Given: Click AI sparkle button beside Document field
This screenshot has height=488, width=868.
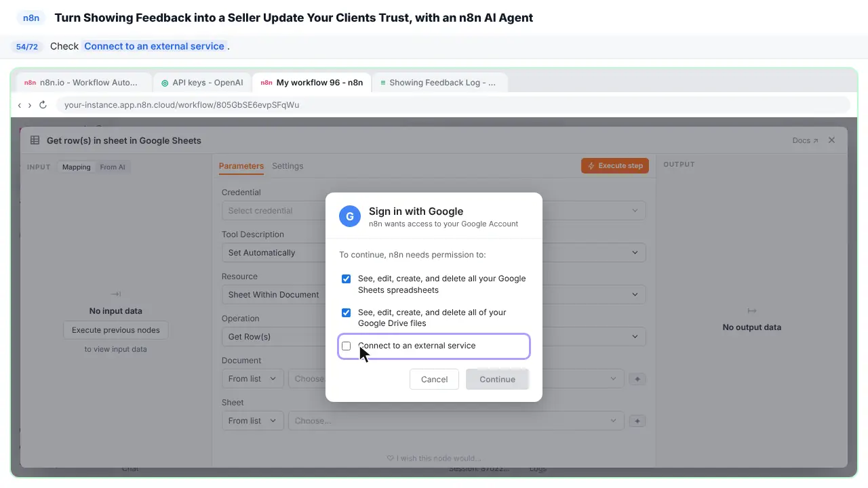Looking at the screenshot, I should pyautogui.click(x=637, y=379).
